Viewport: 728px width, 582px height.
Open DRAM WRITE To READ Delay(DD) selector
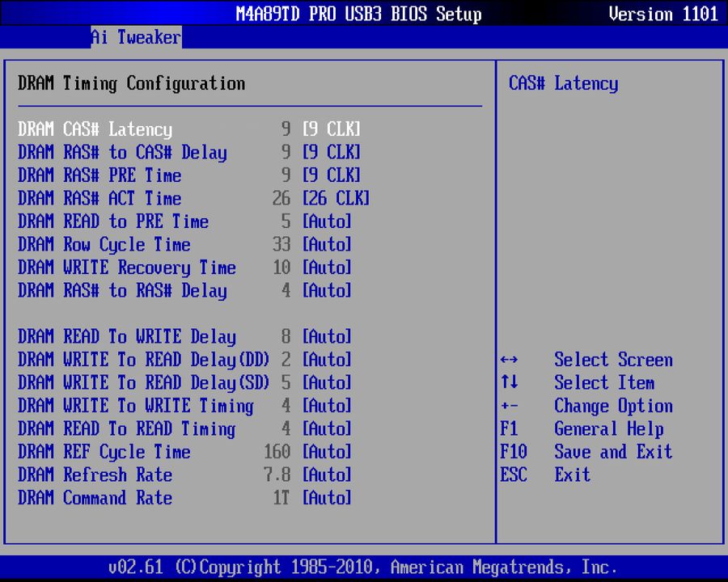(327, 360)
